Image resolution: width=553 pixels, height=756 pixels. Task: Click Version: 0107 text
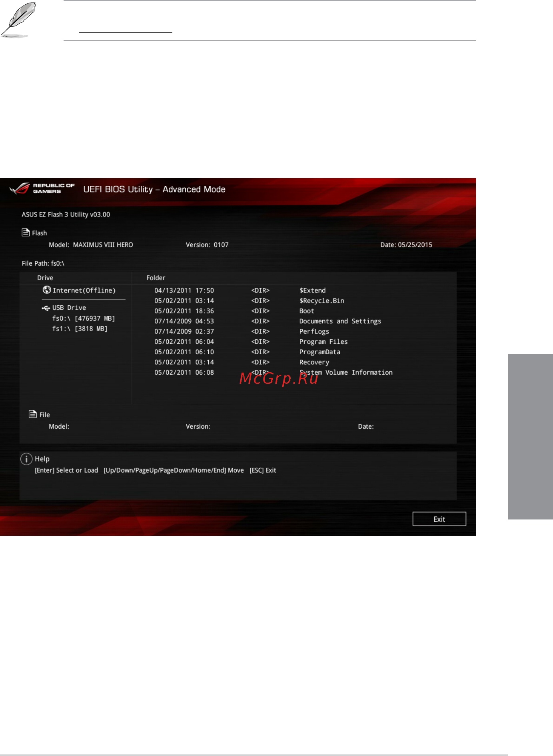(x=207, y=245)
